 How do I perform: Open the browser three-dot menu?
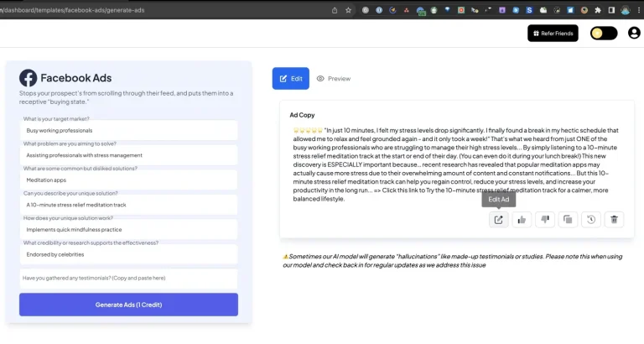click(638, 9)
